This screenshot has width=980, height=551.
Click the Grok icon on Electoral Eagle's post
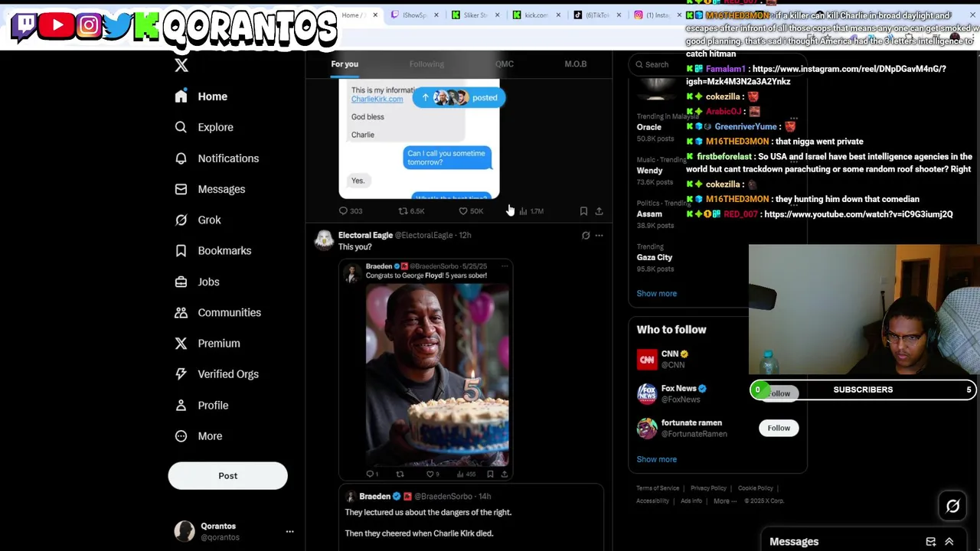click(x=586, y=236)
